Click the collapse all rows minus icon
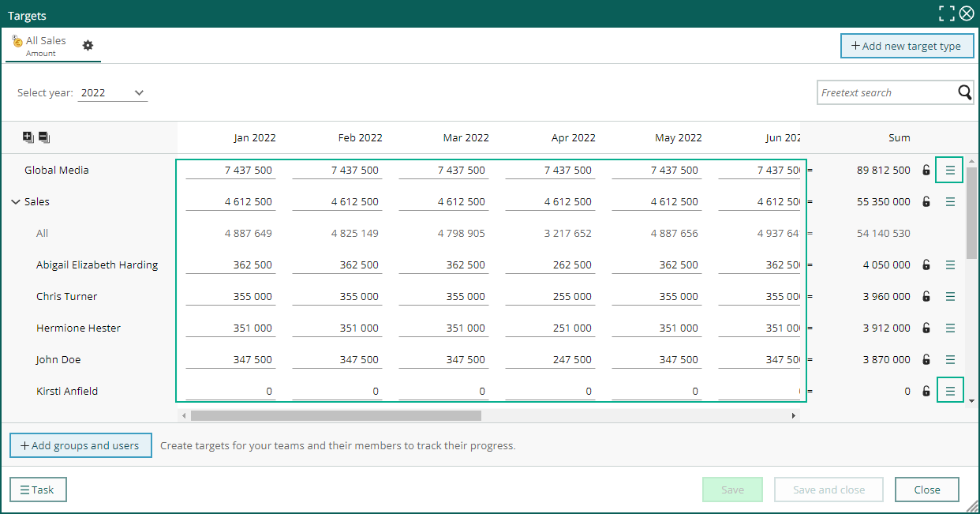This screenshot has width=980, height=514. coord(43,137)
